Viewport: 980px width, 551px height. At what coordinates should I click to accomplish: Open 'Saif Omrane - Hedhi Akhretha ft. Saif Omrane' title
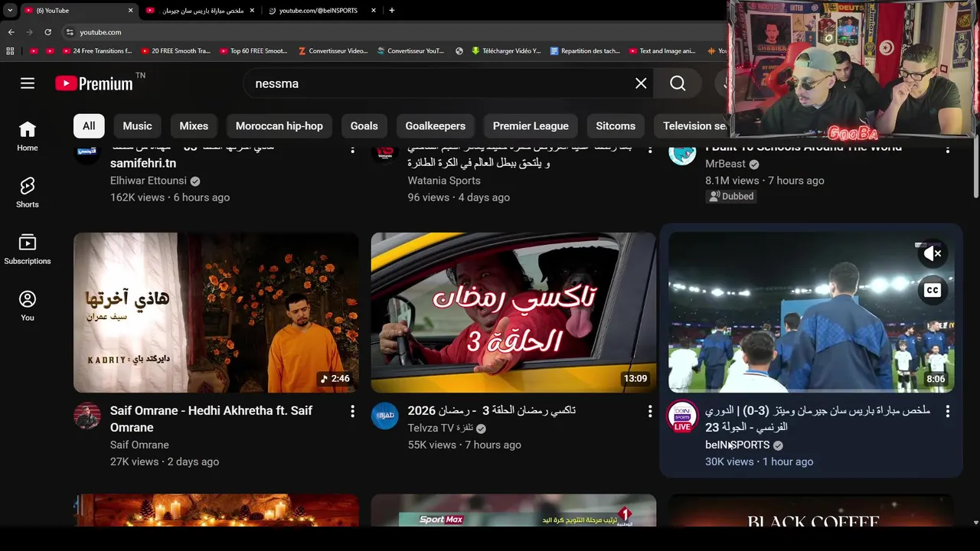(x=211, y=419)
